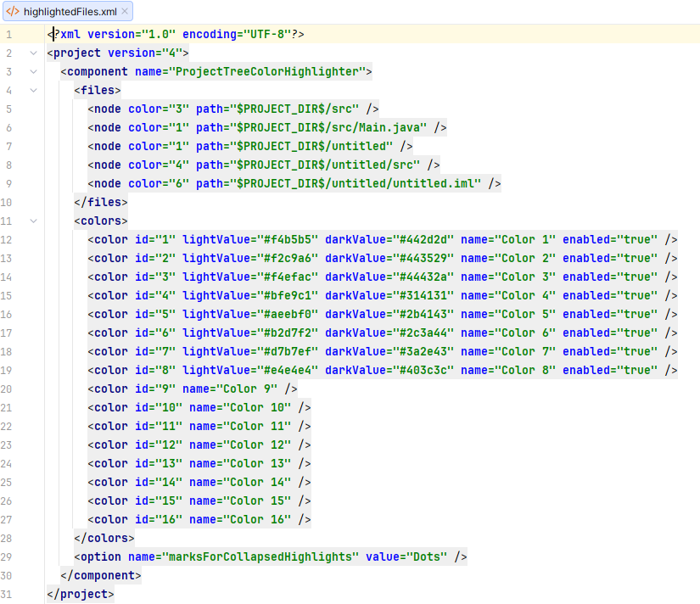Collapse the colors tag fold arrow

(33, 221)
